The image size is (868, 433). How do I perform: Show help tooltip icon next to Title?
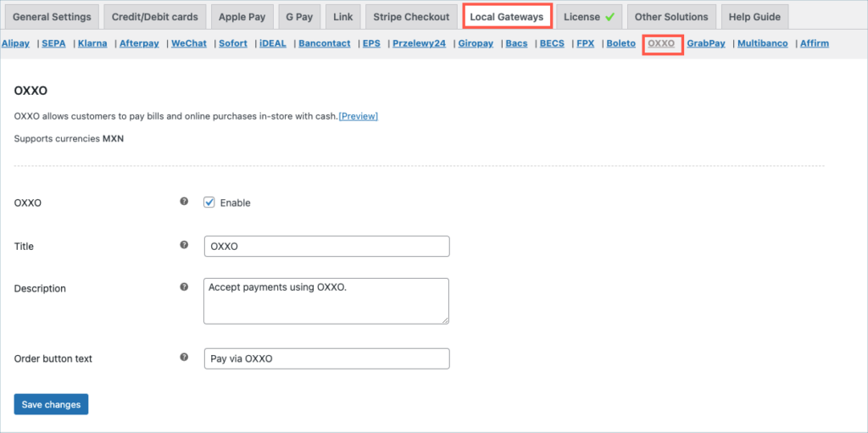coord(184,244)
